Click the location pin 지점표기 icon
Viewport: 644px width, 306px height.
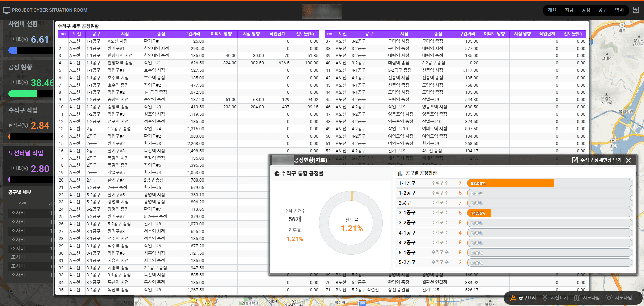tap(545, 298)
